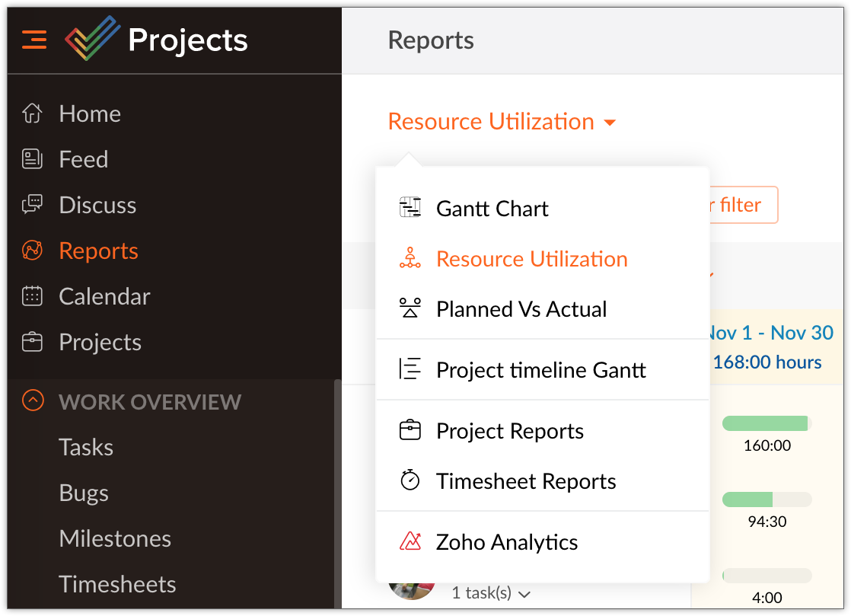The height and width of the screenshot is (616, 851).
Task: Click the orange hamburger menu icon
Action: pos(34,39)
